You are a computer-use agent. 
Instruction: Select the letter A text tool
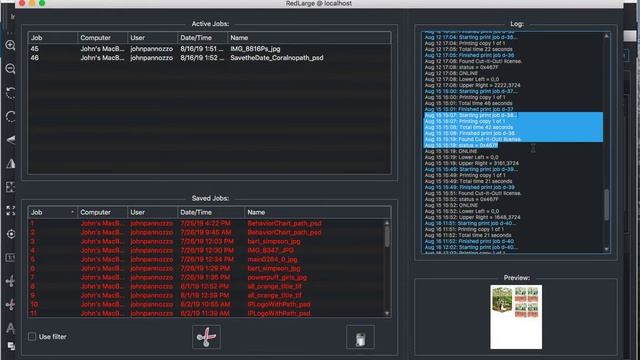coord(11,328)
